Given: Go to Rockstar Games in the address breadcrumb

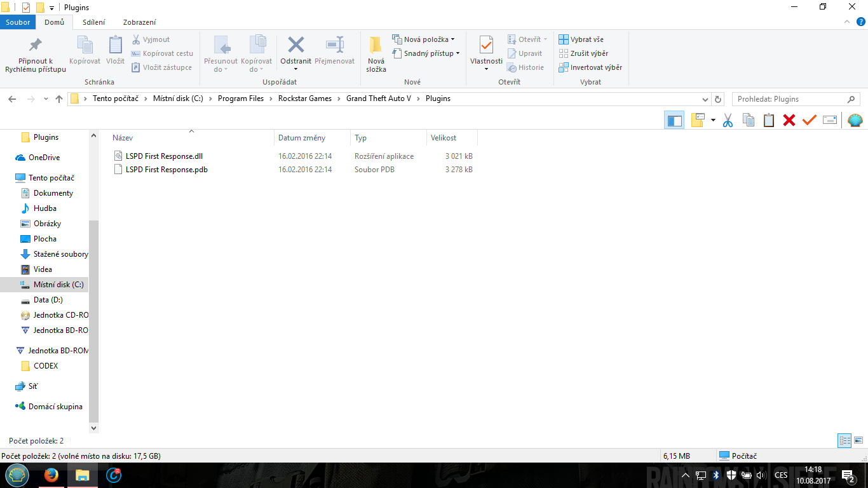Looking at the screenshot, I should click(305, 99).
